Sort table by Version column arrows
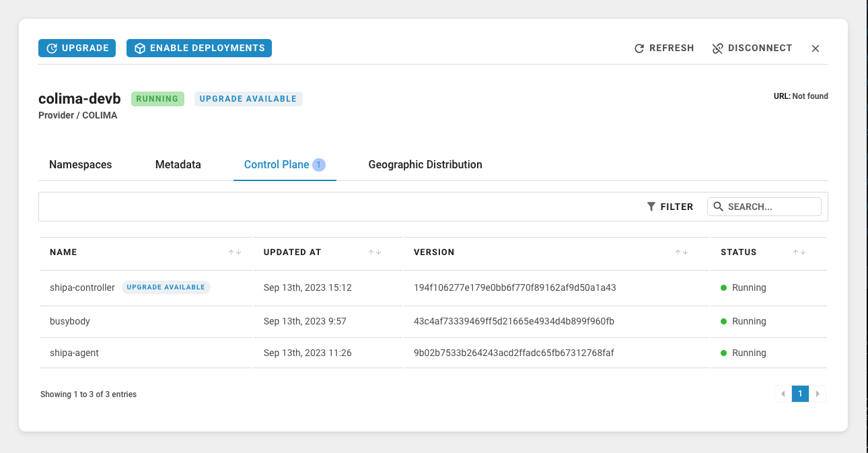868x453 pixels. click(x=682, y=252)
